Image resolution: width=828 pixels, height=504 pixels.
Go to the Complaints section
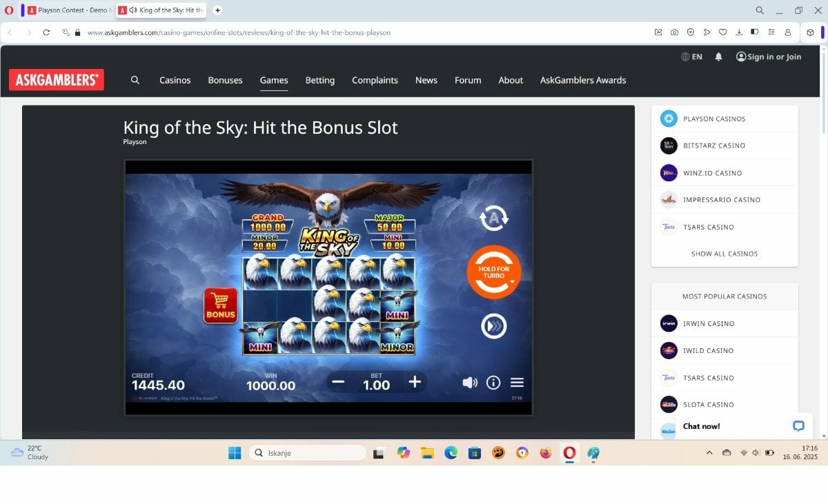point(375,80)
